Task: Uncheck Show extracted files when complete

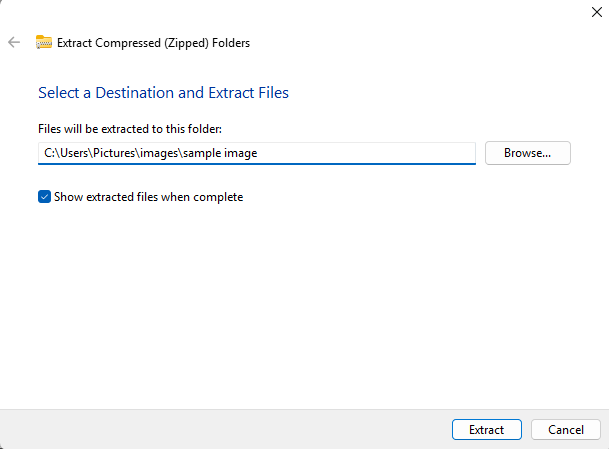Action: tap(44, 197)
